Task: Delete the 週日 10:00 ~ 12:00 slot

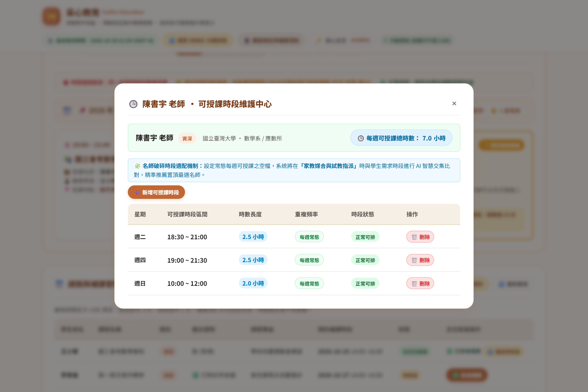Action: (420, 283)
